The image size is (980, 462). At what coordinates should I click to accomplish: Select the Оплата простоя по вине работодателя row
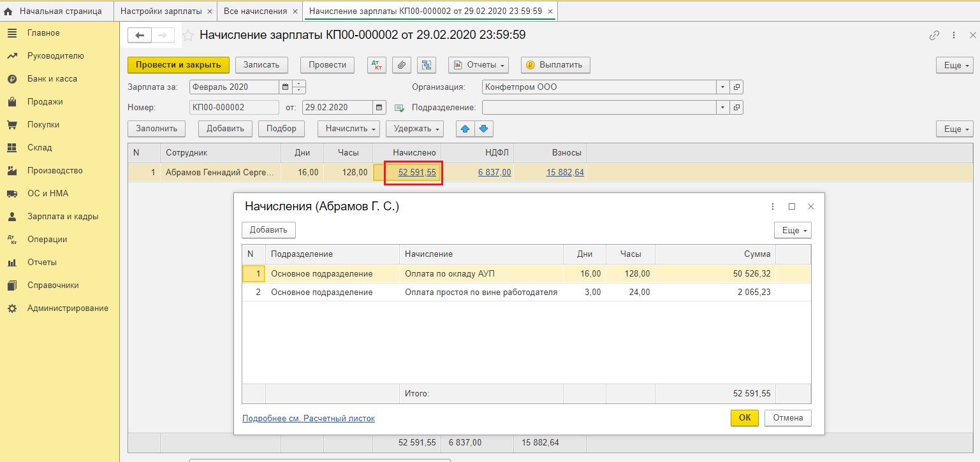click(x=481, y=292)
